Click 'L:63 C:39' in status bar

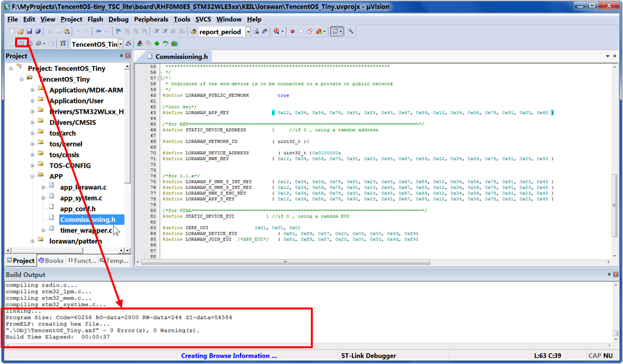pyautogui.click(x=547, y=355)
